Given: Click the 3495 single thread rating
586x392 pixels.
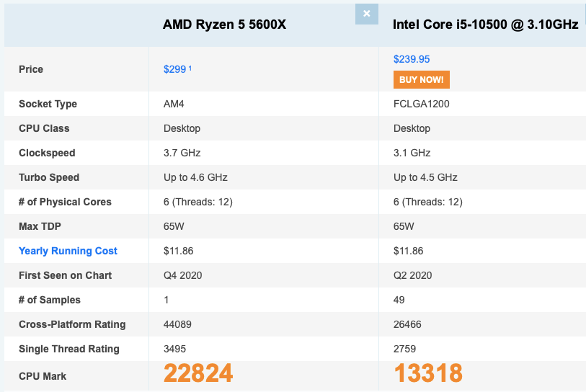Looking at the screenshot, I should pyautogui.click(x=175, y=349).
